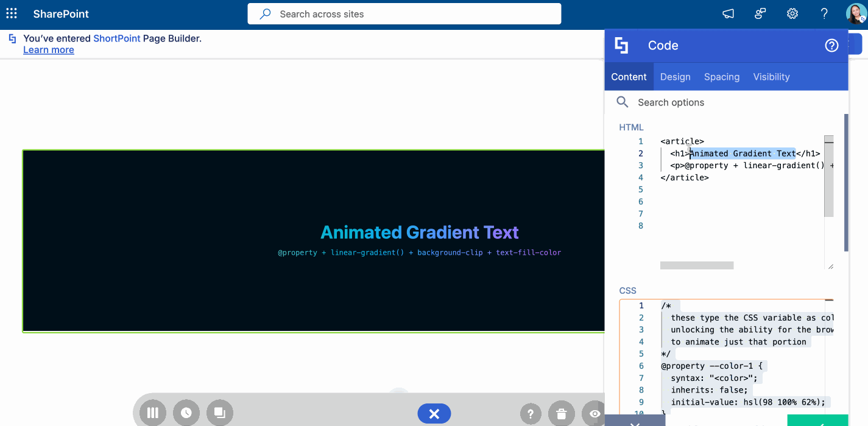
Task: Click the gray cancel X button in Code panel
Action: (x=635, y=421)
